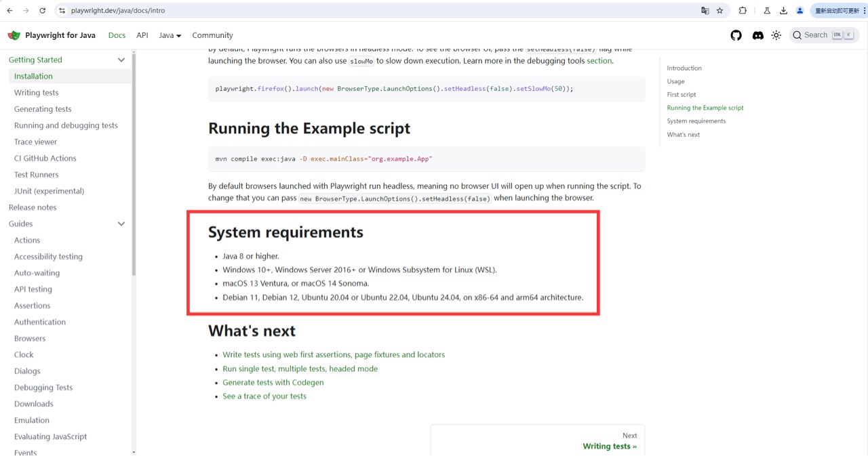This screenshot has height=456, width=868.
Task: Jump to Running the Example script TOC entry
Action: (x=705, y=108)
